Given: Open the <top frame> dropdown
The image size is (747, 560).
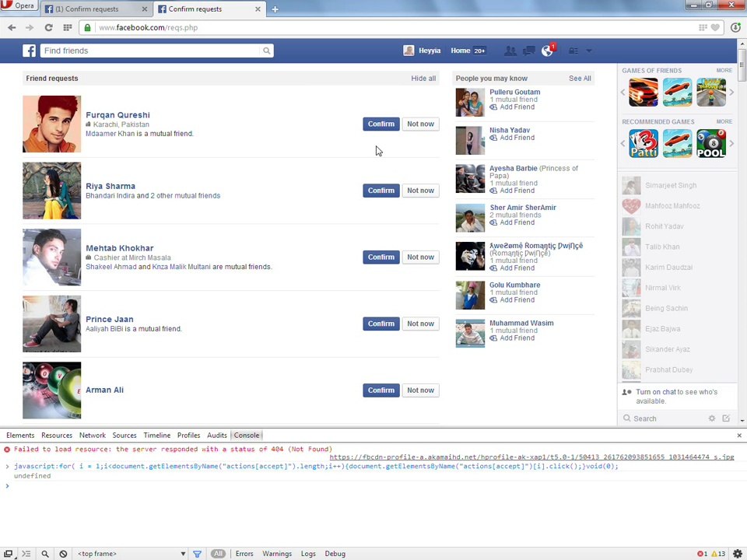Looking at the screenshot, I should 131,554.
